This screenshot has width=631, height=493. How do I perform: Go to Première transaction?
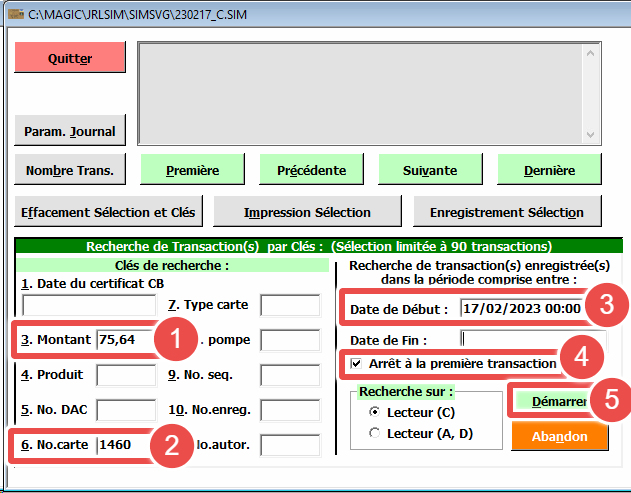192,170
